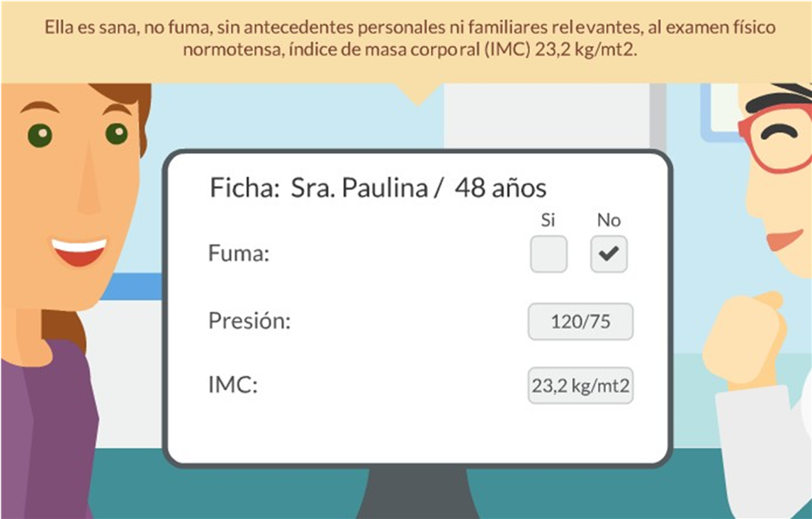The height and width of the screenshot is (519, 812).
Task: Click the IMC: label
Action: [233, 385]
